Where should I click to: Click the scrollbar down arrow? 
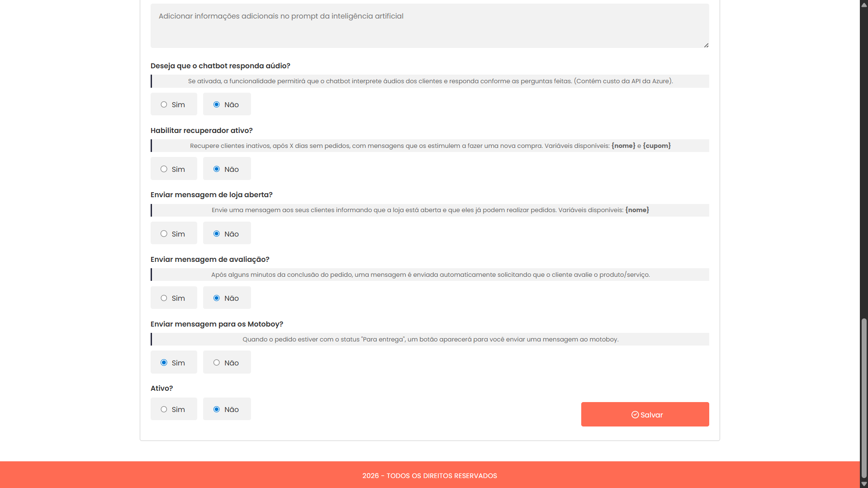pyautogui.click(x=863, y=483)
